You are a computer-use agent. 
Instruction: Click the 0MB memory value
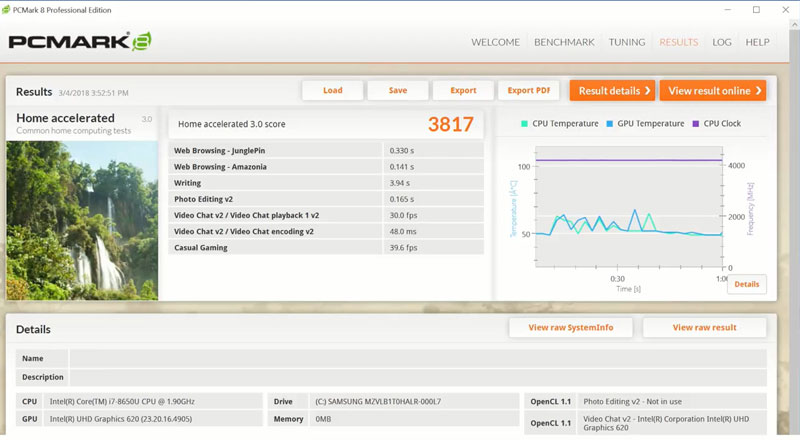click(x=323, y=419)
